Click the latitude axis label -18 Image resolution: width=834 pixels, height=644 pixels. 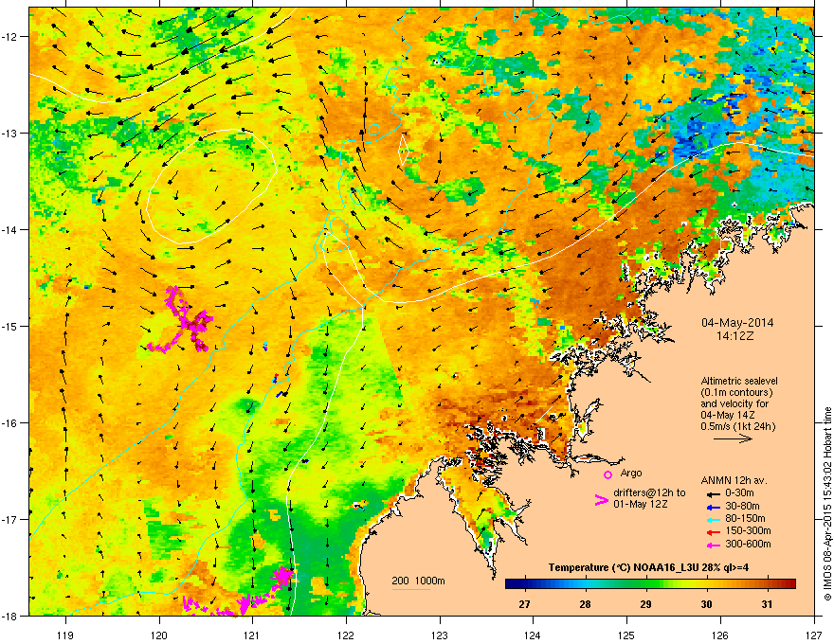(10, 616)
